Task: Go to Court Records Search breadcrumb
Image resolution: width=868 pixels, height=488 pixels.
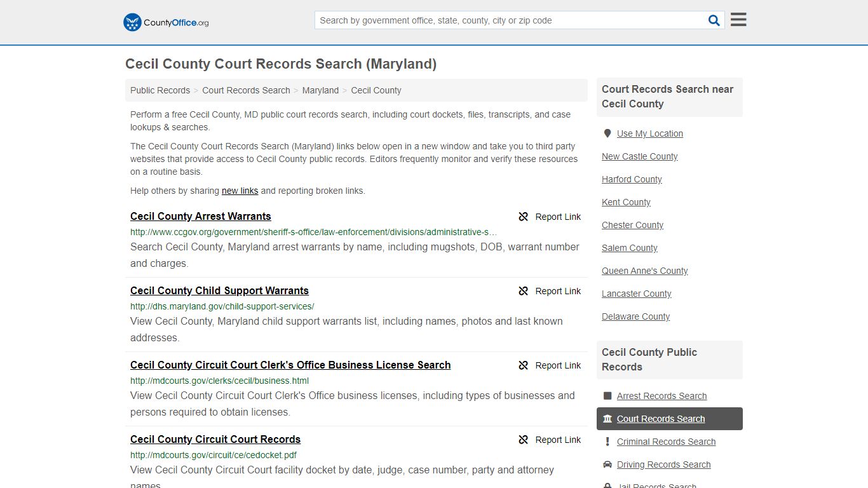Action: (246, 90)
